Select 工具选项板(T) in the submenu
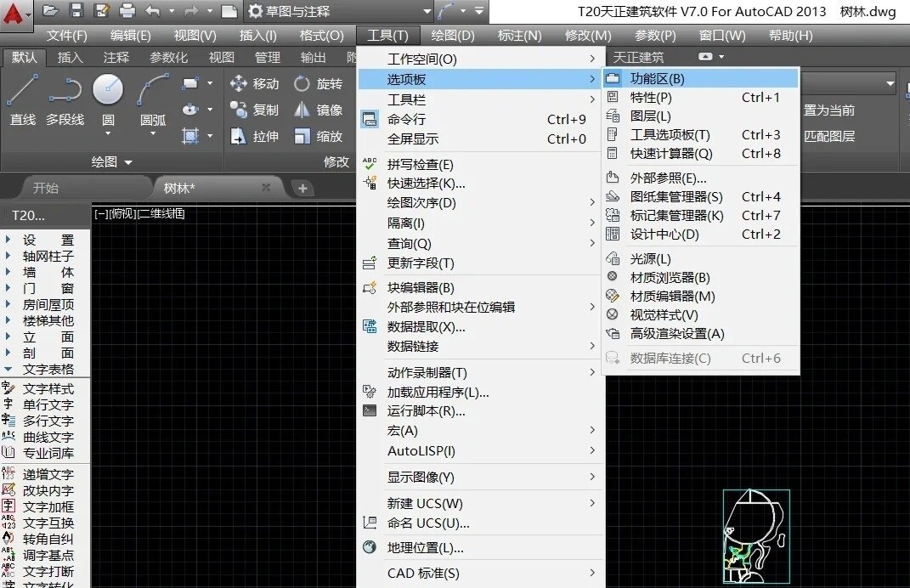910x588 pixels. [701, 134]
